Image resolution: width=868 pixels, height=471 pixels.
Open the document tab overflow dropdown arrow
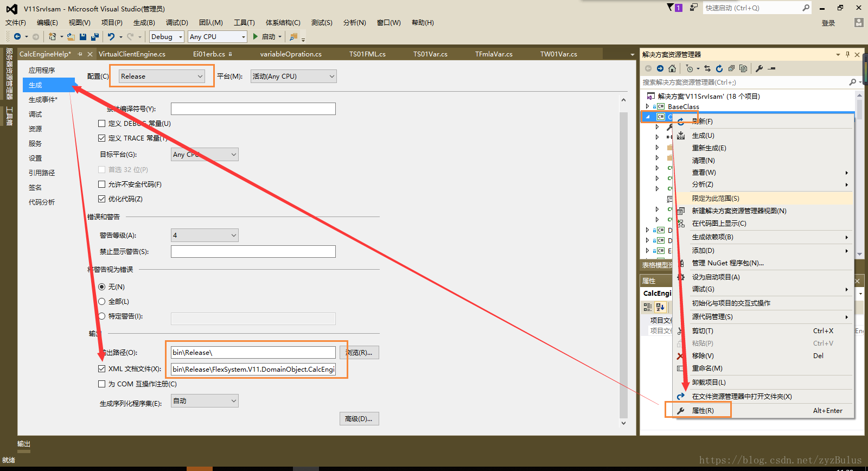tap(632, 54)
